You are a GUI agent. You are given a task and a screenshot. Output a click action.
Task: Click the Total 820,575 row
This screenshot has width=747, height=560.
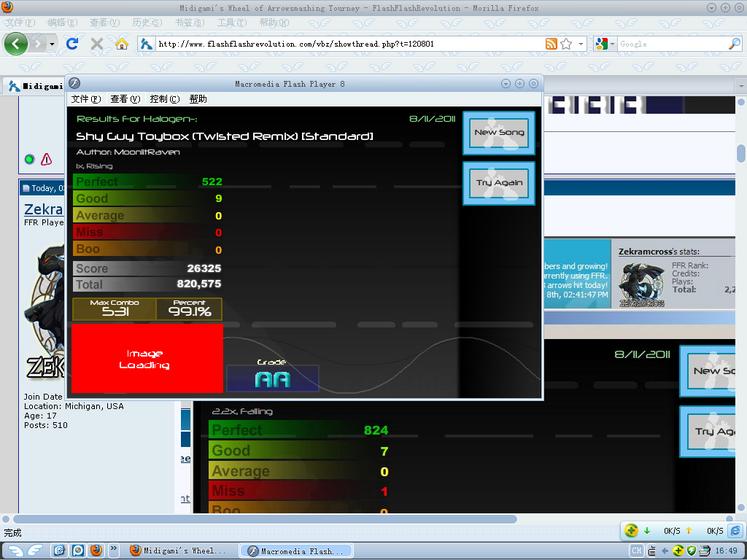[147, 284]
